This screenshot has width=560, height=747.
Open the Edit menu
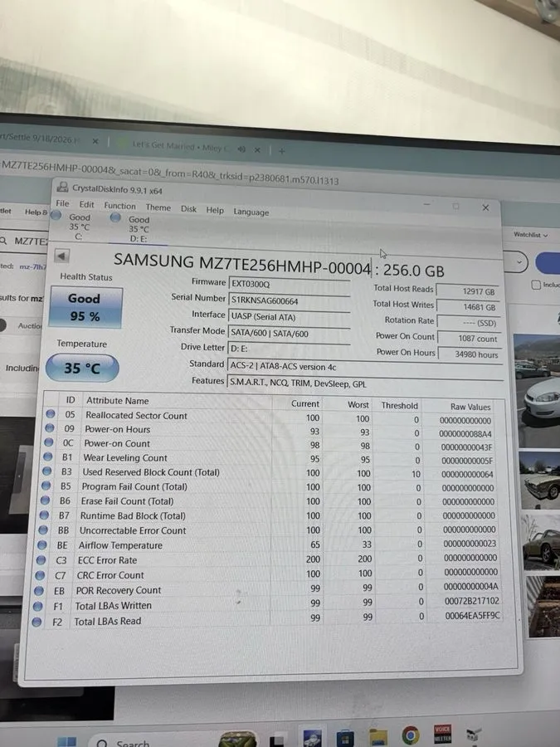(86, 204)
